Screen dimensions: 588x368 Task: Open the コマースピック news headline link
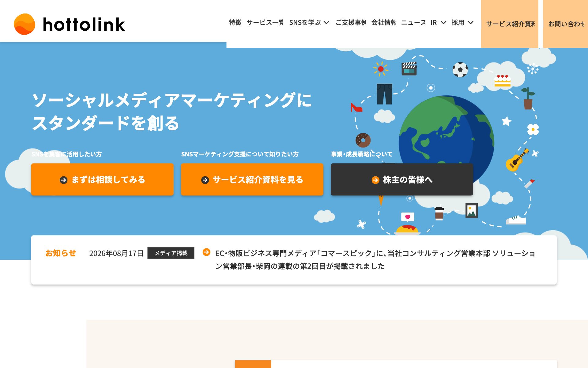coord(375,259)
